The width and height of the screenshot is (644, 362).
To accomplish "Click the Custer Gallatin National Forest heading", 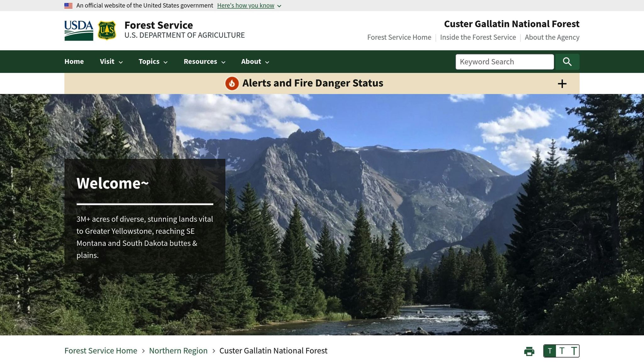I will tap(512, 24).
